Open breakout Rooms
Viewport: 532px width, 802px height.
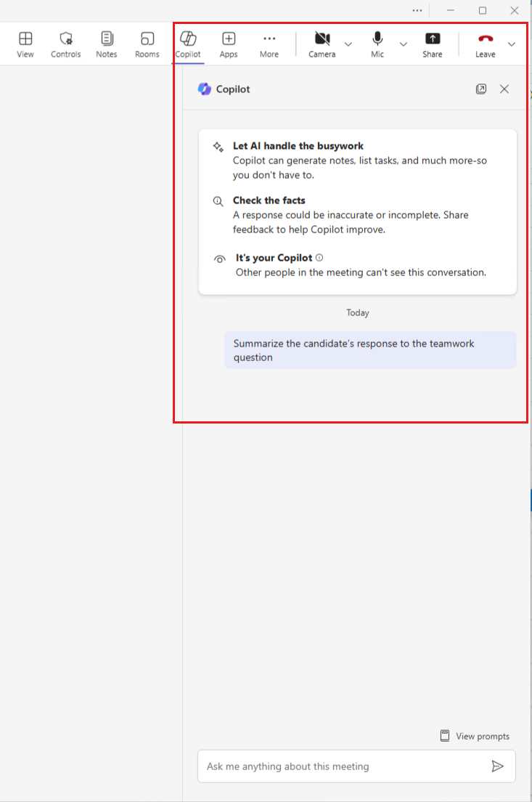tap(147, 44)
